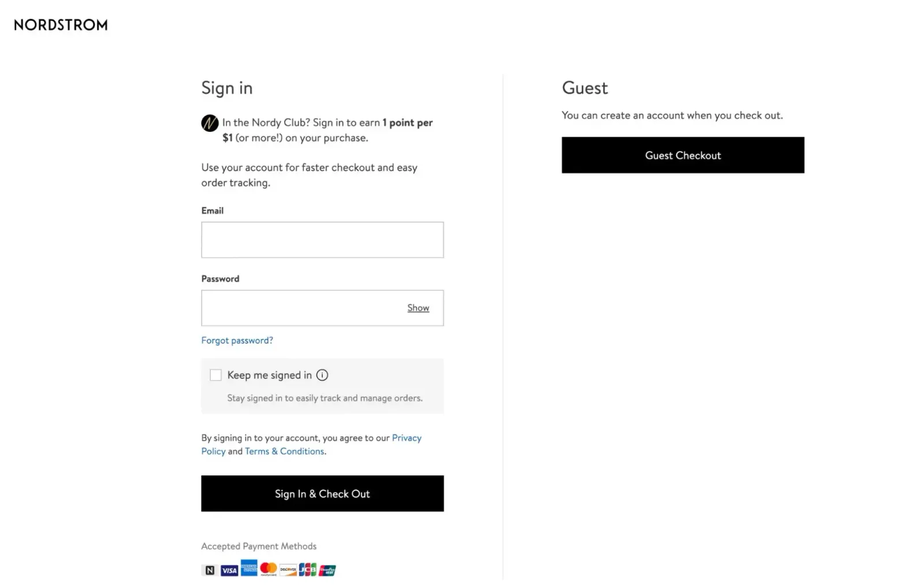Click the Mastercard payment icon
924x587 pixels.
269,569
